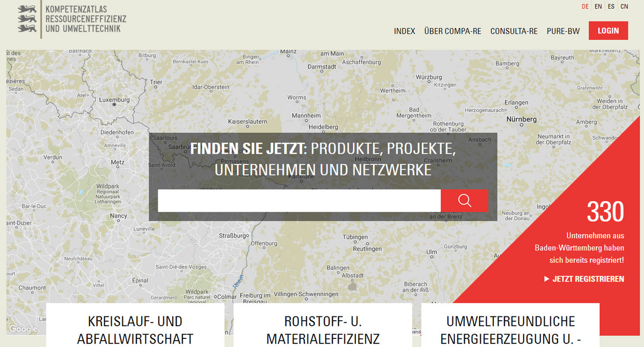Image resolution: width=644 pixels, height=347 pixels.
Task: Switch language to CN
Action: coord(624,6)
